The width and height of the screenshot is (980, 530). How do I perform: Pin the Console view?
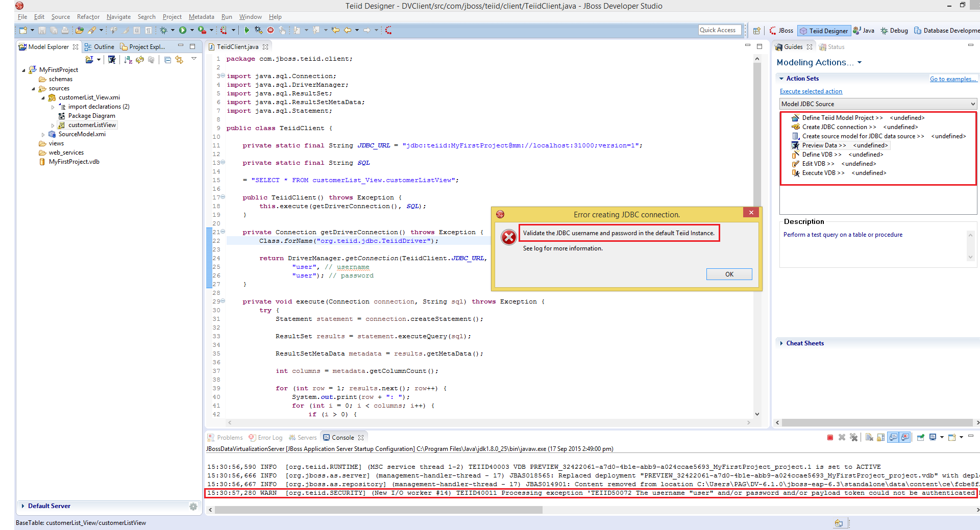click(x=920, y=437)
